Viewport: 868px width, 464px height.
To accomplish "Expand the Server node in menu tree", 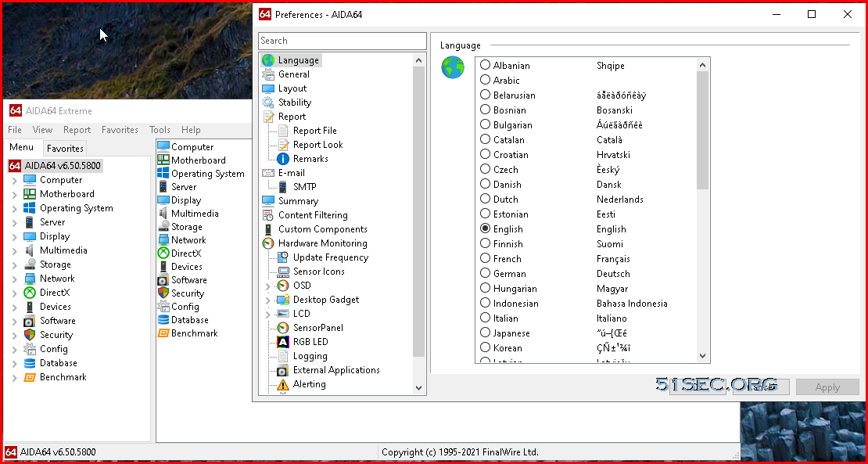I will point(14,222).
